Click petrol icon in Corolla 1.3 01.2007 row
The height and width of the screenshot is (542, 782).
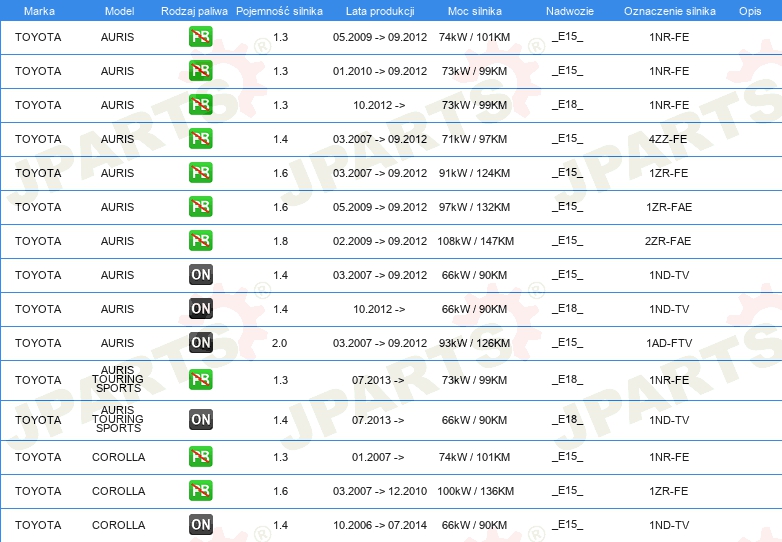click(200, 456)
